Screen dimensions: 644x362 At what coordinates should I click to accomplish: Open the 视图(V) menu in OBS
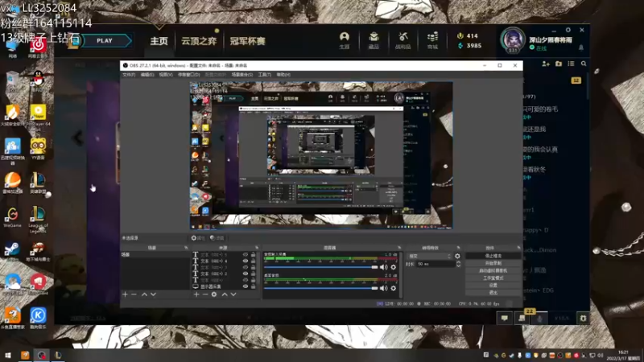pyautogui.click(x=166, y=75)
